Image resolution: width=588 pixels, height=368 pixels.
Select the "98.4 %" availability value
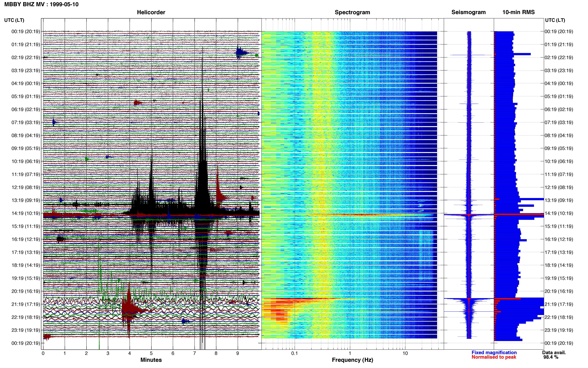coord(551,357)
